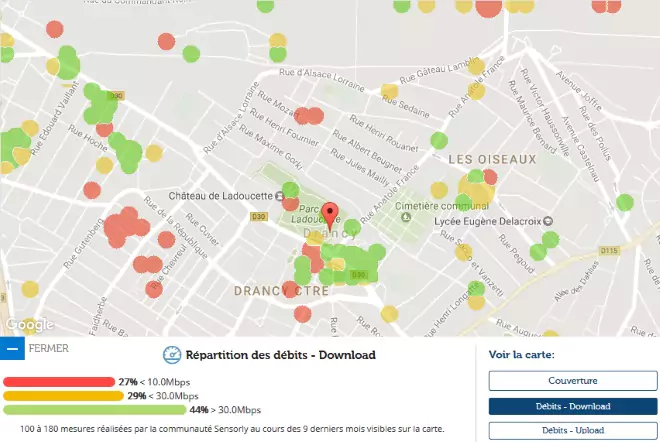This screenshot has height=442, width=660.
Task: Click the 44% green percentage text
Action: (197, 409)
